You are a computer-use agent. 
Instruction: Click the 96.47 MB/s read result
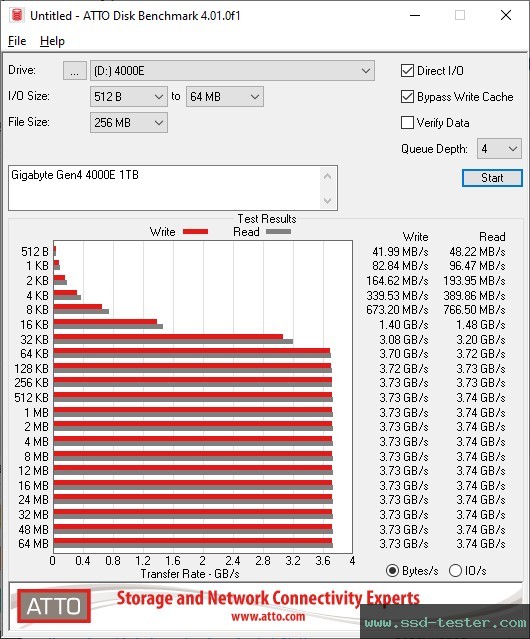(x=477, y=266)
